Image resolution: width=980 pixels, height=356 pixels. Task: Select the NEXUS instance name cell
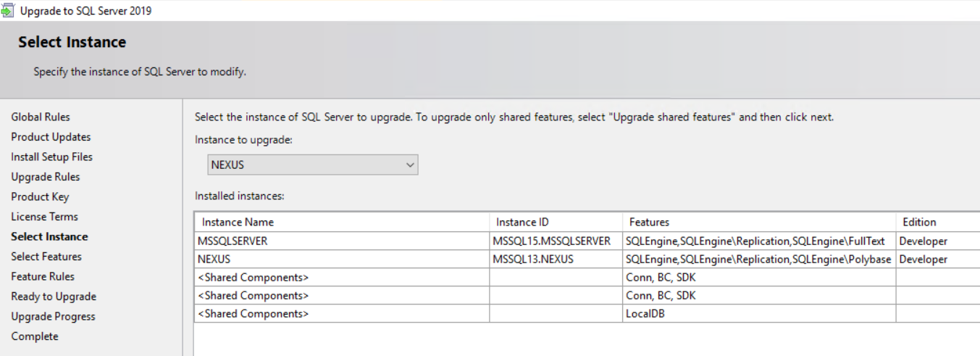(342, 259)
